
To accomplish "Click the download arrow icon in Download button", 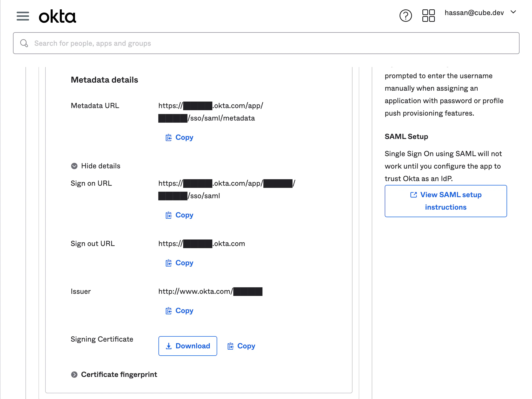I will [x=169, y=346].
